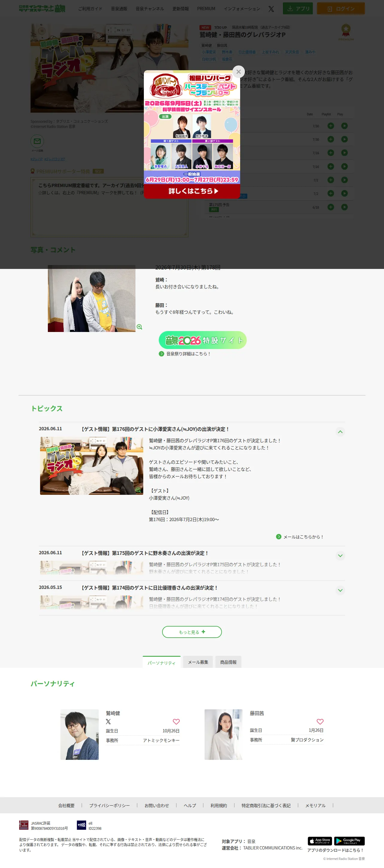This screenshot has width=384, height=868.
Task: Open プライバシーポリシー in the footer
Action: coord(109,805)
